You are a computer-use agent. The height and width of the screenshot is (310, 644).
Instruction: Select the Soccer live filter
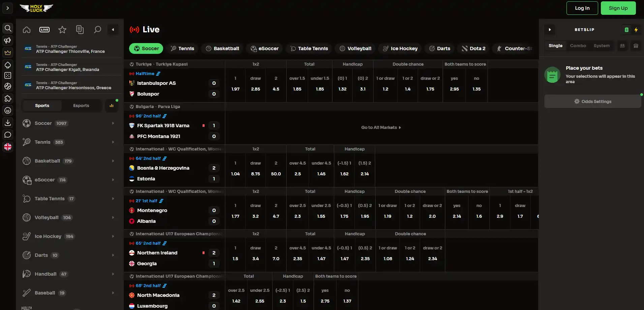pyautogui.click(x=146, y=48)
